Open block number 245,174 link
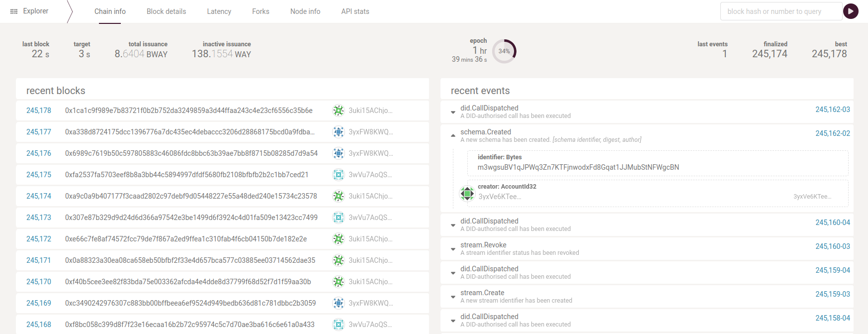The height and width of the screenshot is (334, 868). pos(39,196)
